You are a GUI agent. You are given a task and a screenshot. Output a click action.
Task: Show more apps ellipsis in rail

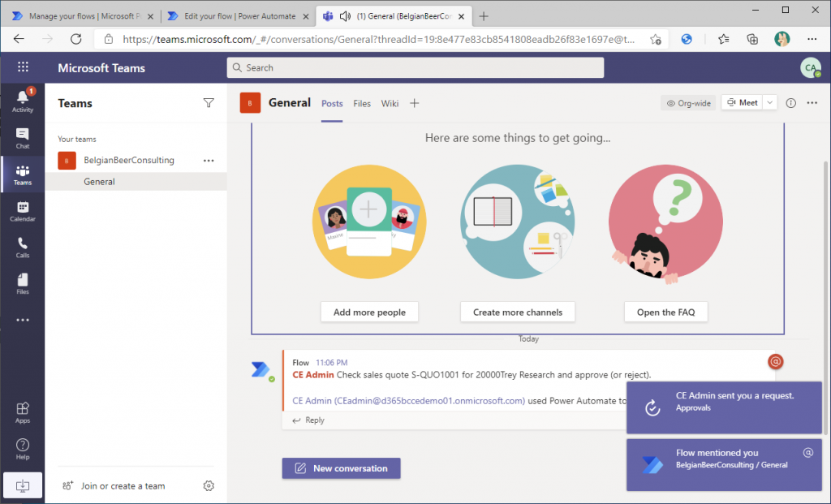22,320
